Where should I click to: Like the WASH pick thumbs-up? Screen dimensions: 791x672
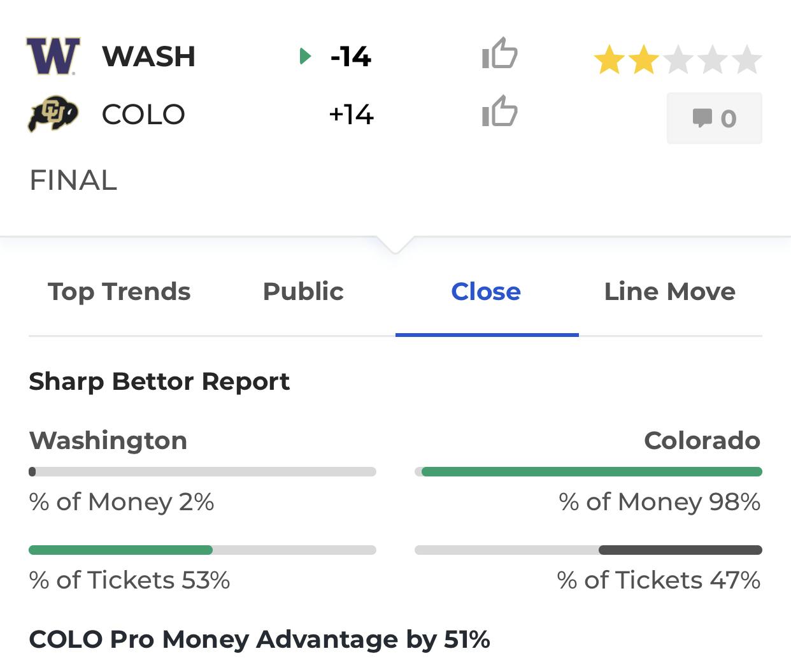coord(500,53)
